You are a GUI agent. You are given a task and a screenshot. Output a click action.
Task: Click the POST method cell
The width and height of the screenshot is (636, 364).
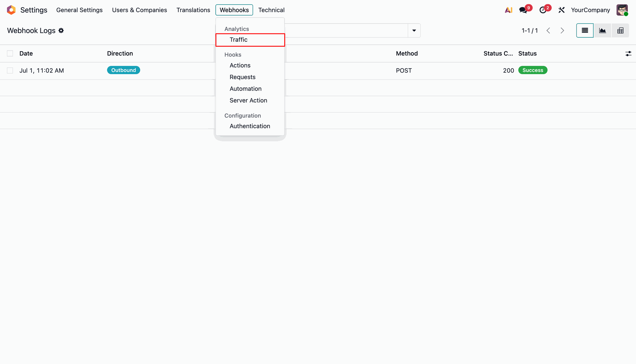coord(404,70)
